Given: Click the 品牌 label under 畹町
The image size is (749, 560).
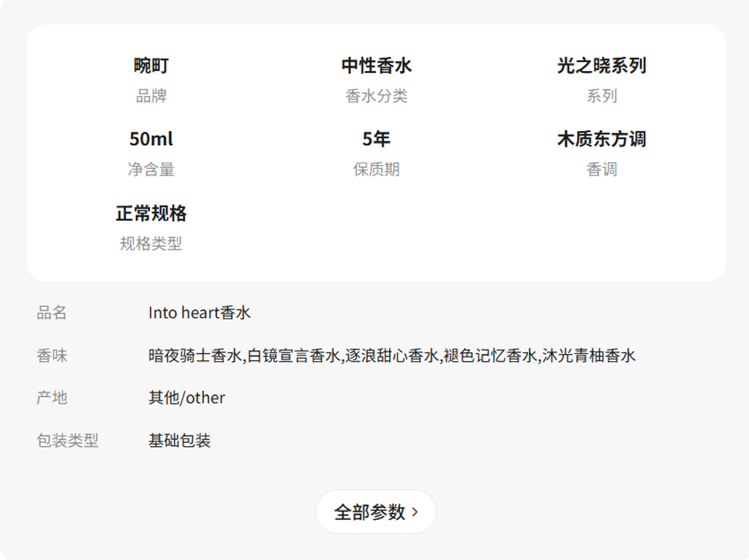Looking at the screenshot, I should click(x=151, y=96).
